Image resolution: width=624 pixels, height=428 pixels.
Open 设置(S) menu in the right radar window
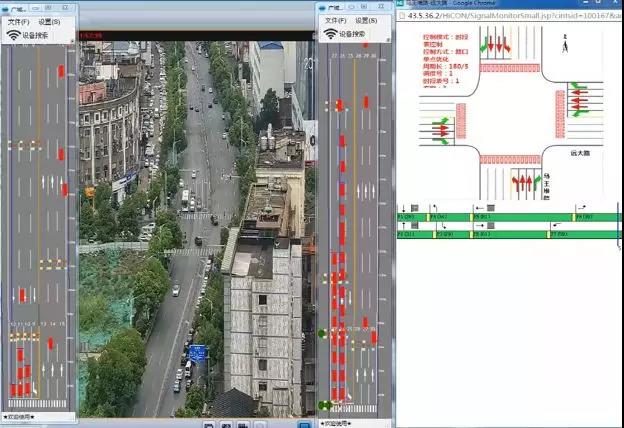(x=366, y=20)
